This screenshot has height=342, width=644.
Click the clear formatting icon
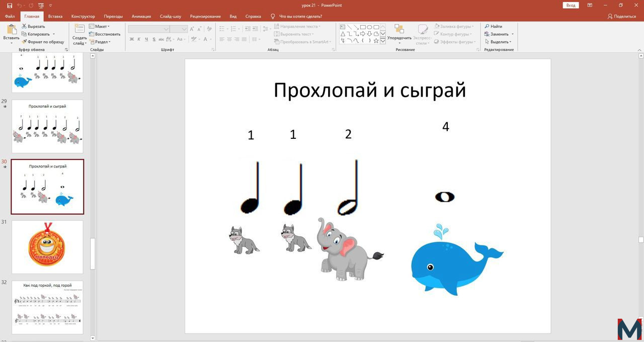pos(209,29)
